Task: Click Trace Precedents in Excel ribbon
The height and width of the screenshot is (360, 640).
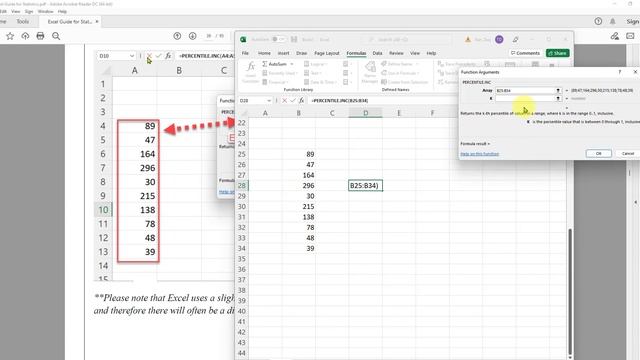Action: [x=457, y=64]
